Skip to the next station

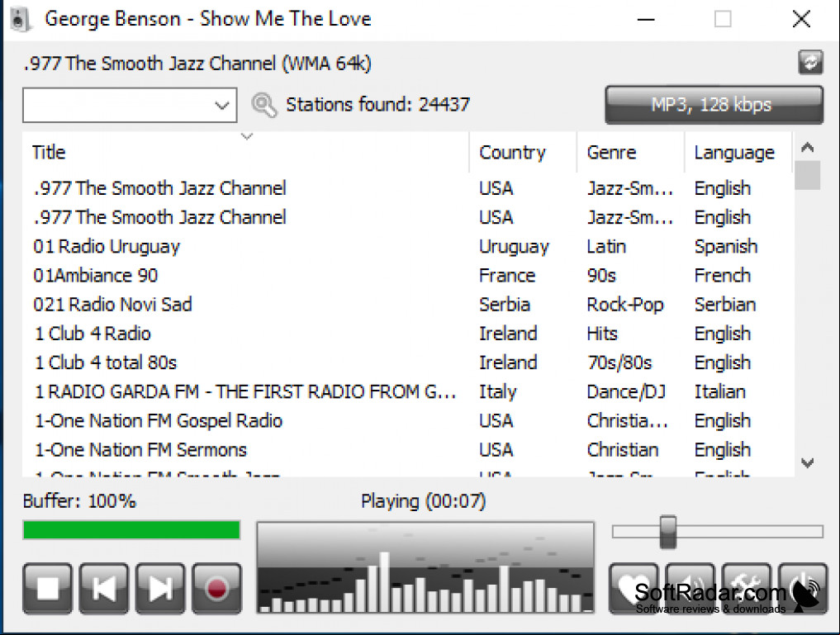coord(160,589)
